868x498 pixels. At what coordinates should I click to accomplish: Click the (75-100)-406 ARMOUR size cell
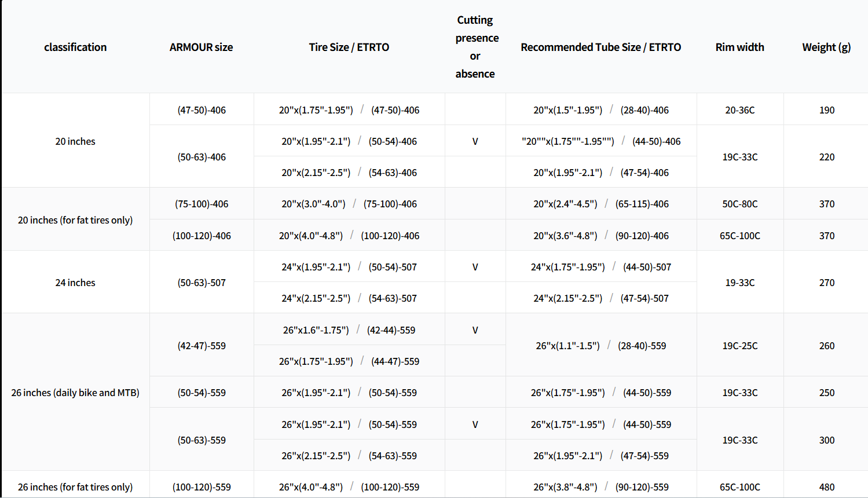coord(202,204)
